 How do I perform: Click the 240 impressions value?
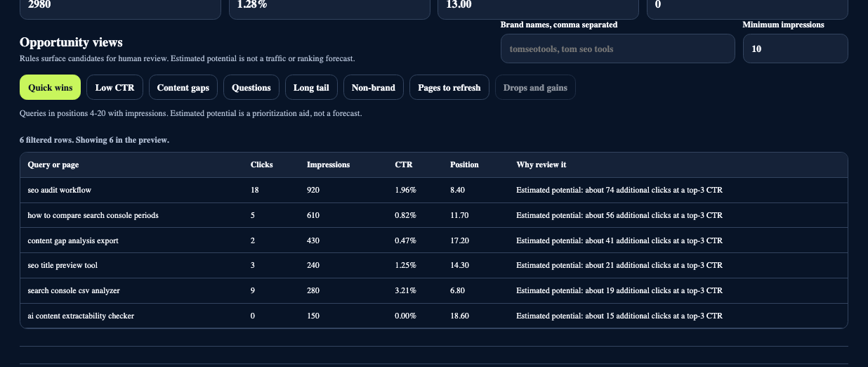click(x=313, y=265)
